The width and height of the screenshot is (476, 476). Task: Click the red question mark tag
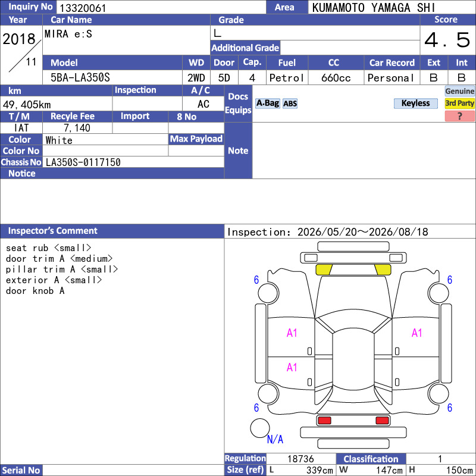(459, 116)
